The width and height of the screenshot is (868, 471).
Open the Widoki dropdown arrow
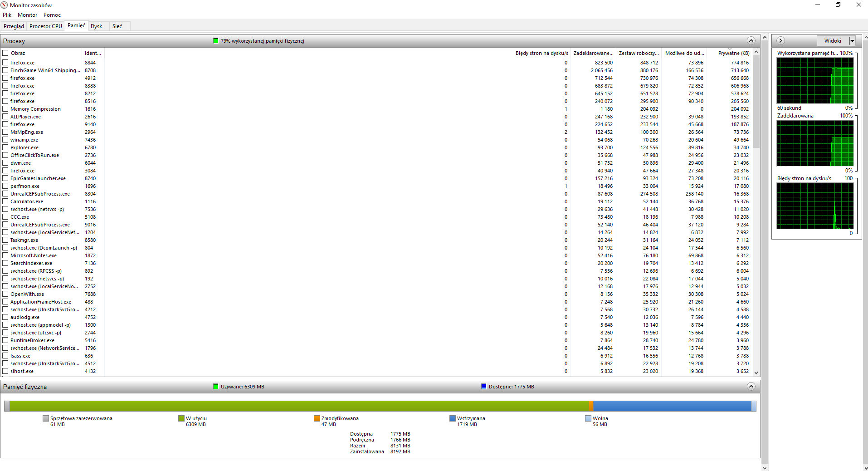pyautogui.click(x=852, y=41)
